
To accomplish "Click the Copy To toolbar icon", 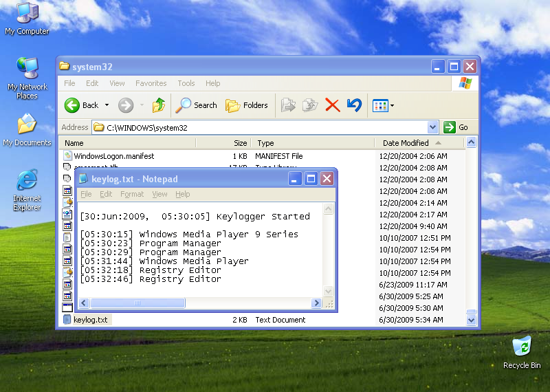I will coord(310,105).
